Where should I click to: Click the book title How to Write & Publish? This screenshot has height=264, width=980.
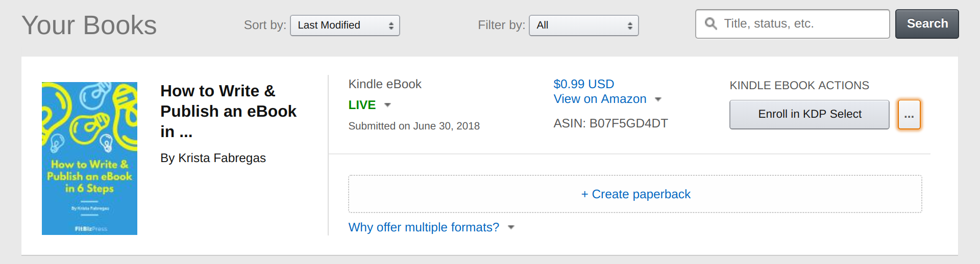coord(228,111)
